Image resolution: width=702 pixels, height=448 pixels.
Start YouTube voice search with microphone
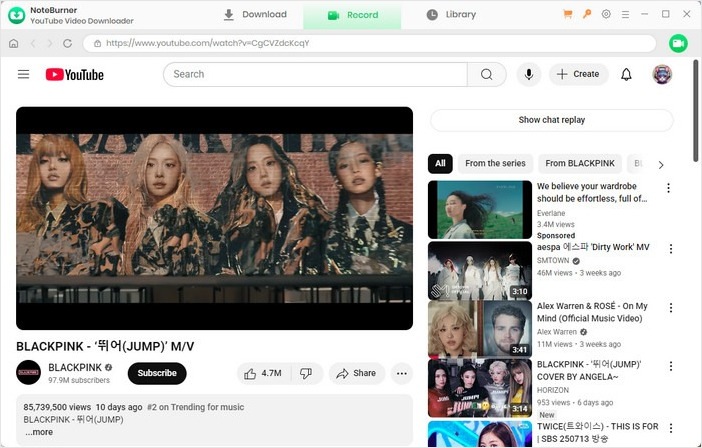tap(528, 74)
